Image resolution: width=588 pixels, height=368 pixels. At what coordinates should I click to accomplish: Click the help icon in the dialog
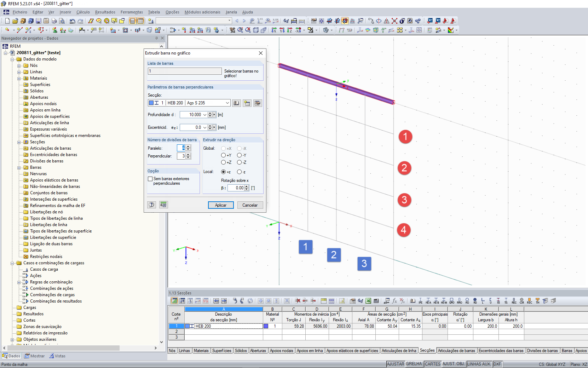[x=151, y=205]
